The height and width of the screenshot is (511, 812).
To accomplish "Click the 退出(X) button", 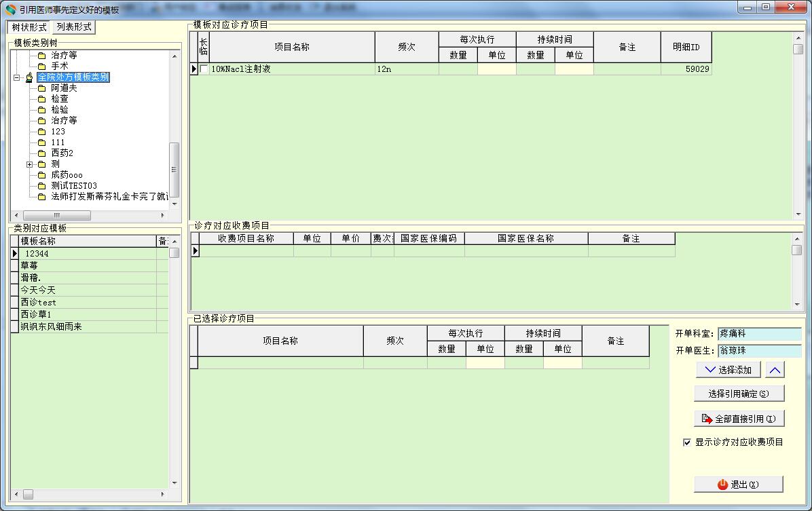I will tap(739, 484).
